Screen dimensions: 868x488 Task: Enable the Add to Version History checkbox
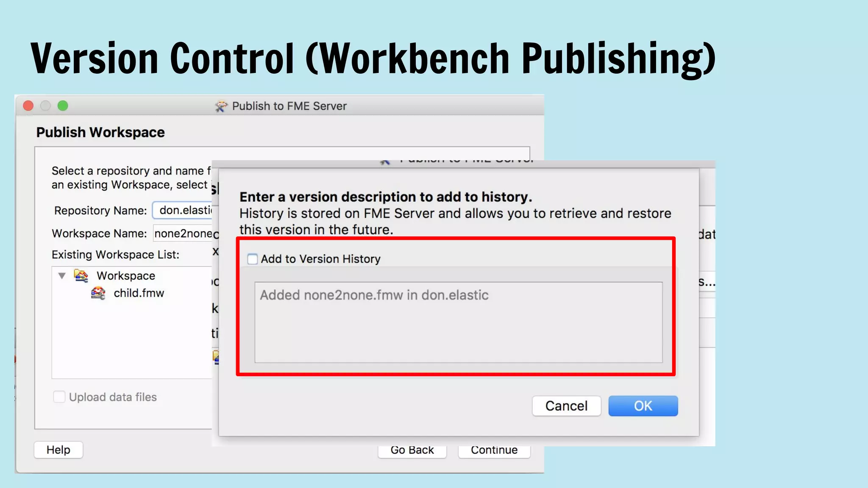(252, 259)
